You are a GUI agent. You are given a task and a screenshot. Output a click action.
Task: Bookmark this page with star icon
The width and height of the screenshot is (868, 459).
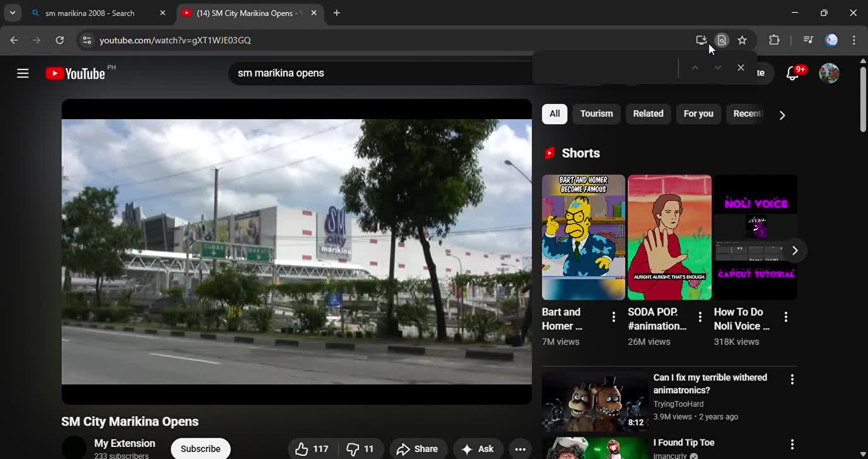tap(742, 40)
